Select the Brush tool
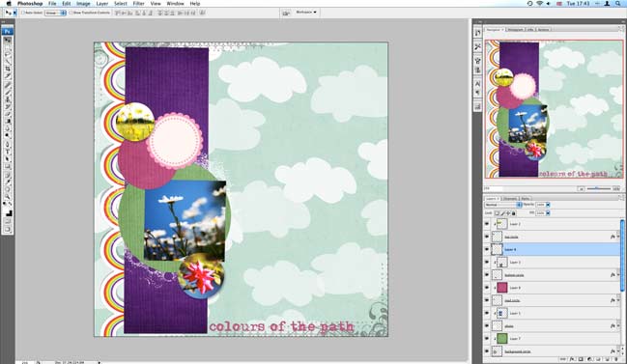This screenshot has width=627, height=364. [x=8, y=93]
